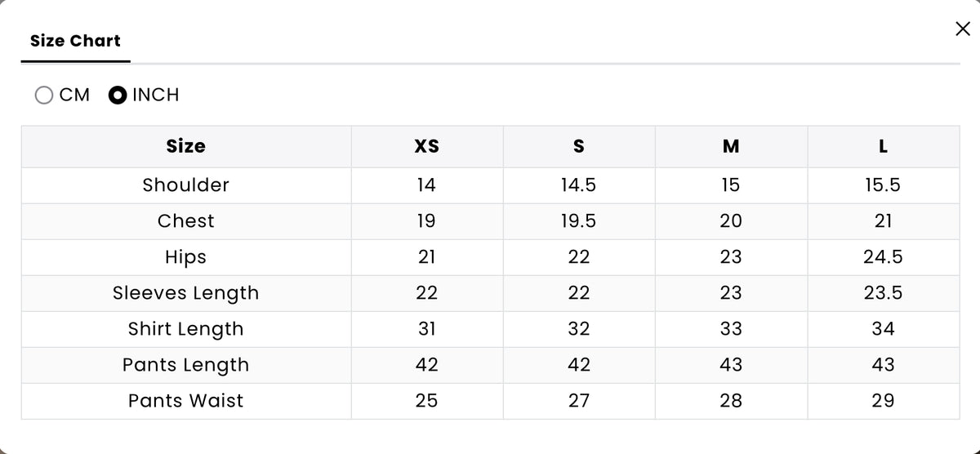Select the Pants Waist row label
The image size is (980, 454).
[186, 401]
